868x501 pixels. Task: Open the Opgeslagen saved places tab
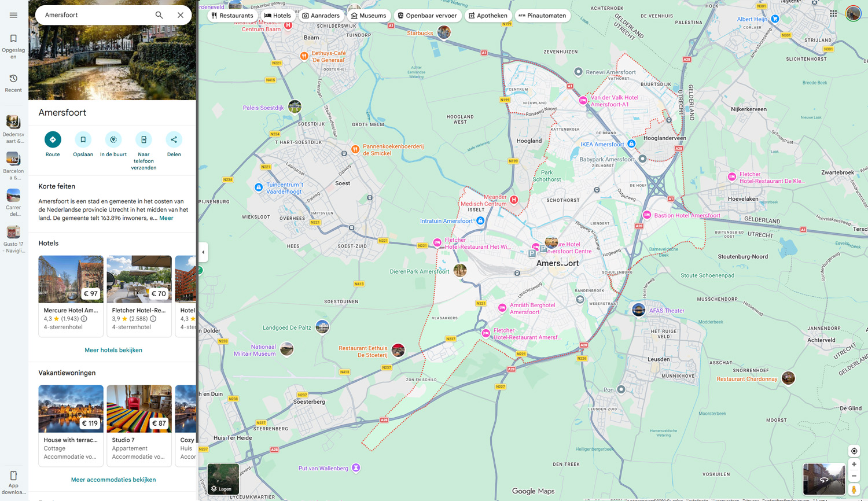13,46
